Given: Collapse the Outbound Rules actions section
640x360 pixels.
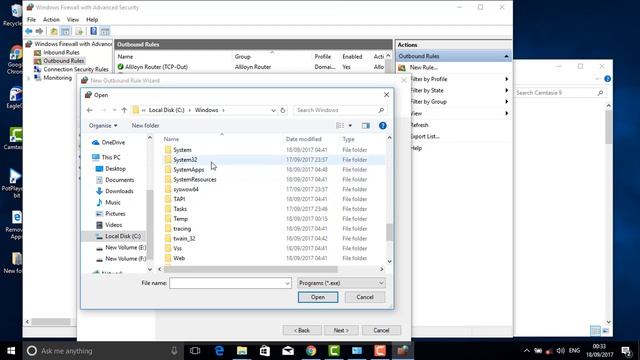Looking at the screenshot, I should coord(506,56).
